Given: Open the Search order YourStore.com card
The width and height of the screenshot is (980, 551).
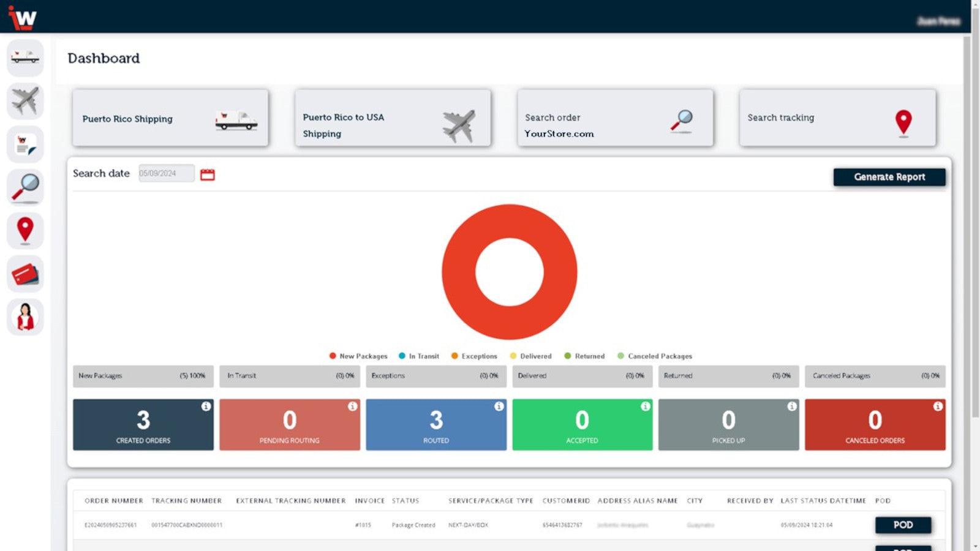Looking at the screenshot, I should (615, 118).
